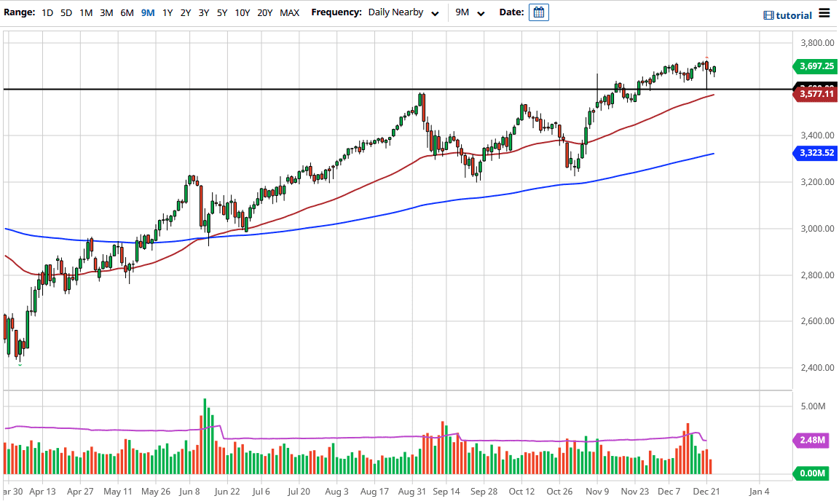Click the 10Y range option
839x504 pixels.
(x=243, y=12)
